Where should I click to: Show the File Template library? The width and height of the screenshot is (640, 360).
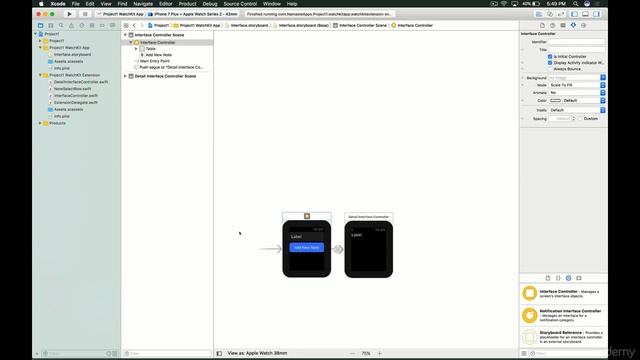pos(548,278)
